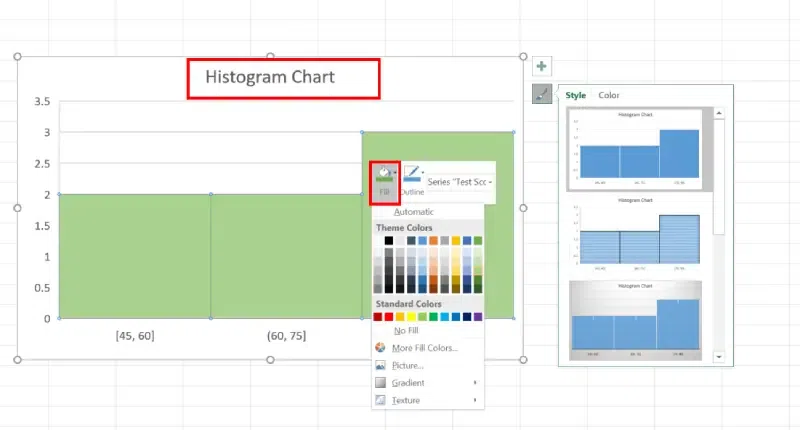Toggle the Chart Styles paintbrush button
Image resolution: width=800 pixels, height=430 pixels.
coord(542,94)
